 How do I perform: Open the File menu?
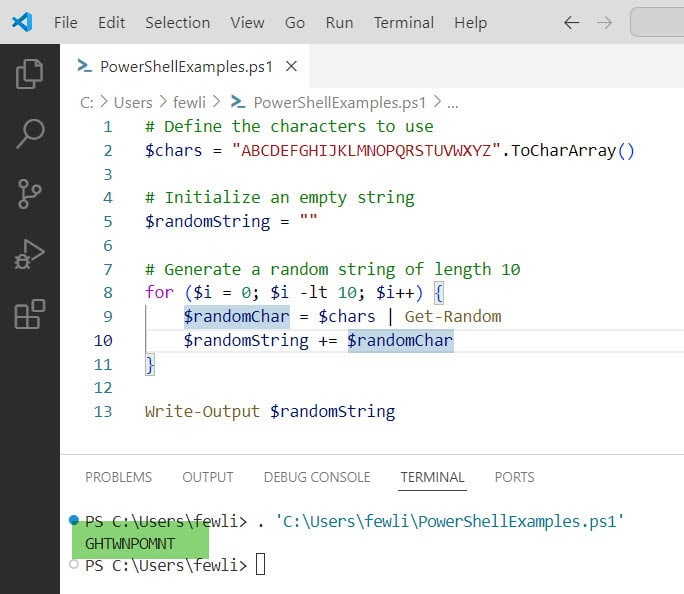click(x=66, y=23)
